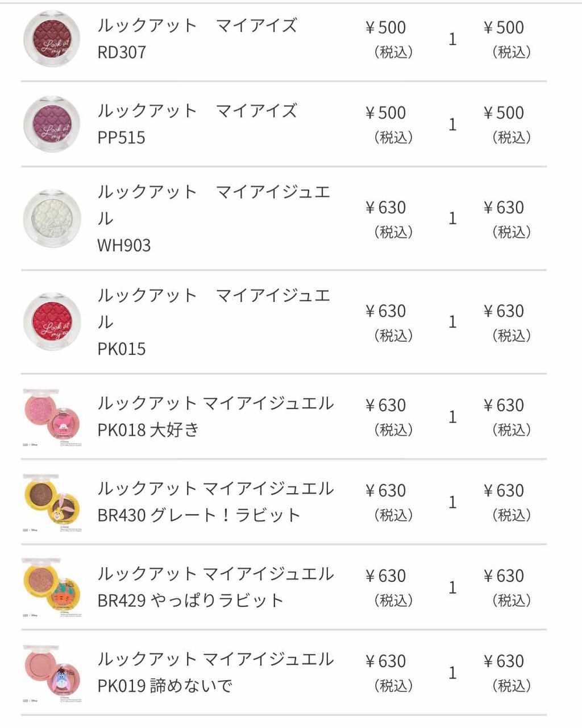Screen dimensions: 582x728
Task: Click the PK019 諦めないで product image
Action: 52,672
